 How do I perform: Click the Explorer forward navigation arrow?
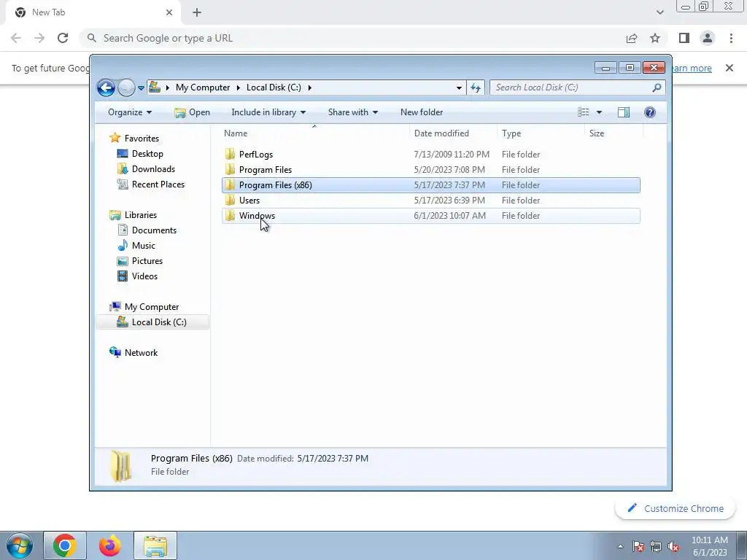click(x=126, y=87)
